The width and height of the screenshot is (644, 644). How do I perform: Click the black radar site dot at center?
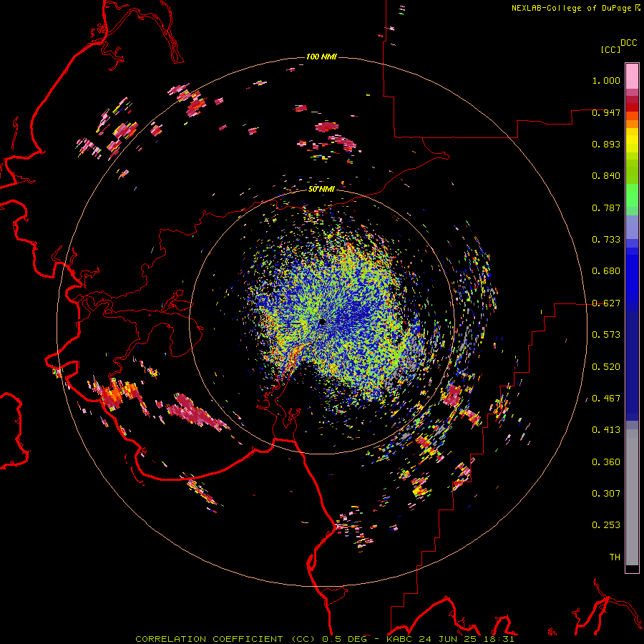(x=323, y=322)
